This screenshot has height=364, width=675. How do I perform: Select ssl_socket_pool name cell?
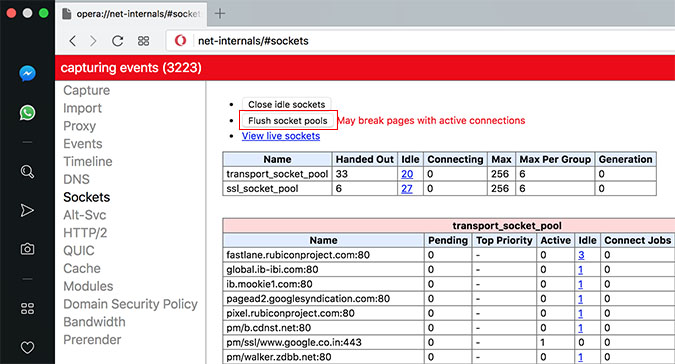click(277, 188)
